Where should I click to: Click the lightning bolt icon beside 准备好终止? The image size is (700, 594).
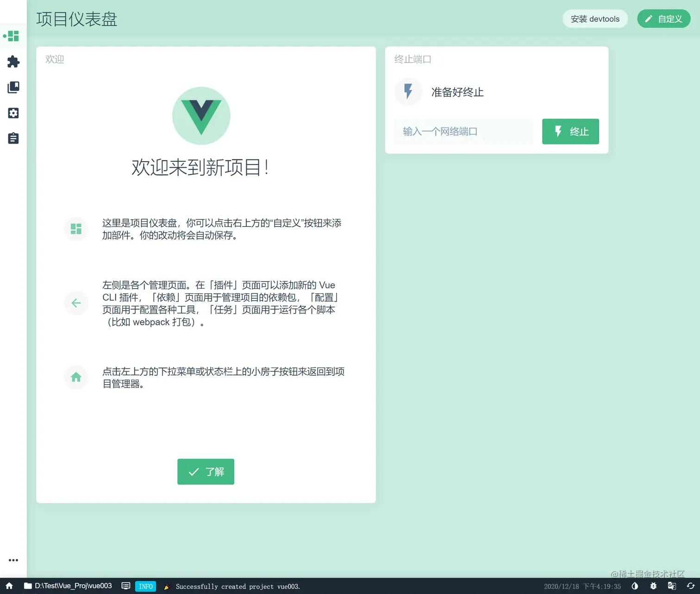[x=408, y=91]
